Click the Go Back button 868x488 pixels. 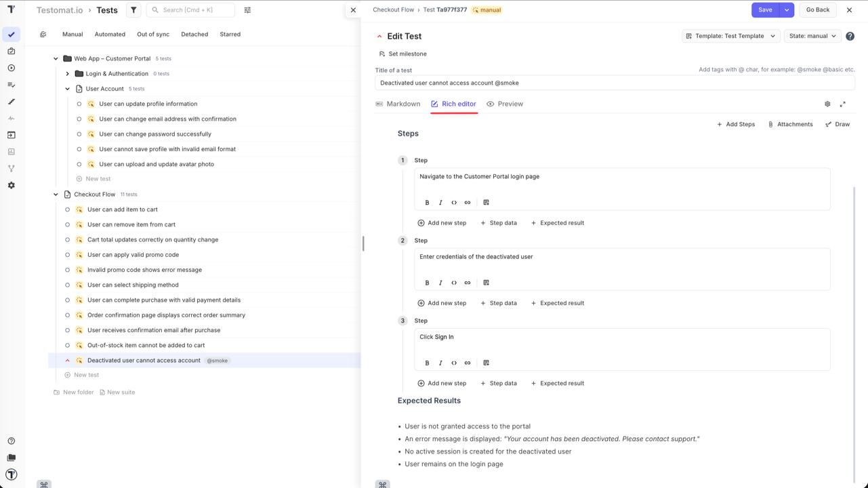pyautogui.click(x=818, y=10)
